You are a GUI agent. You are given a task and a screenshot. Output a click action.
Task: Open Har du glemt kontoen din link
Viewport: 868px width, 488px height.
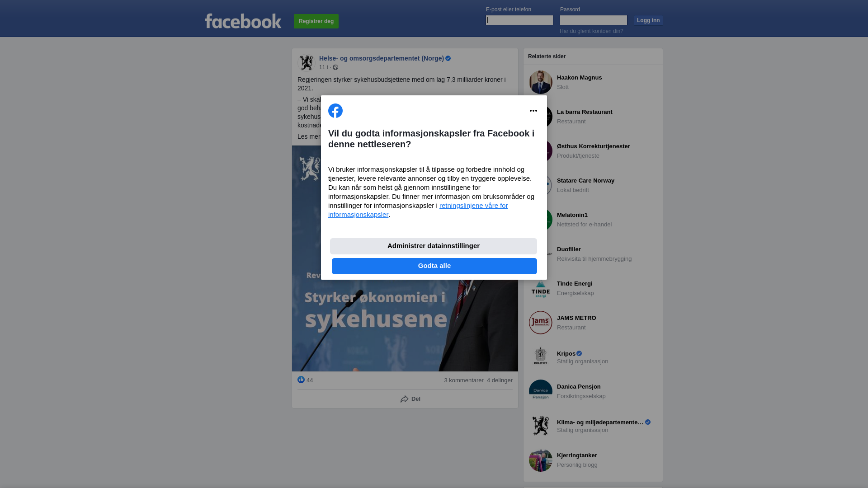(x=591, y=31)
